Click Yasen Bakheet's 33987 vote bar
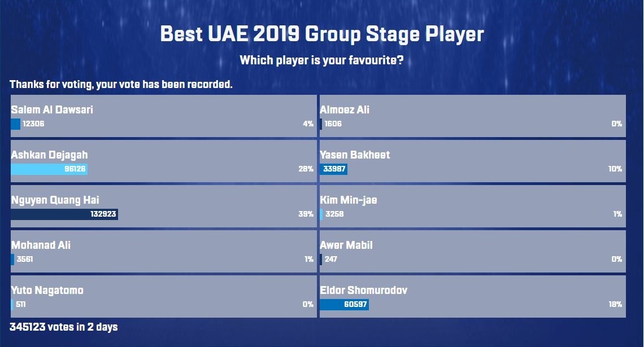Screen dimensions: 644x347 coord(333,169)
